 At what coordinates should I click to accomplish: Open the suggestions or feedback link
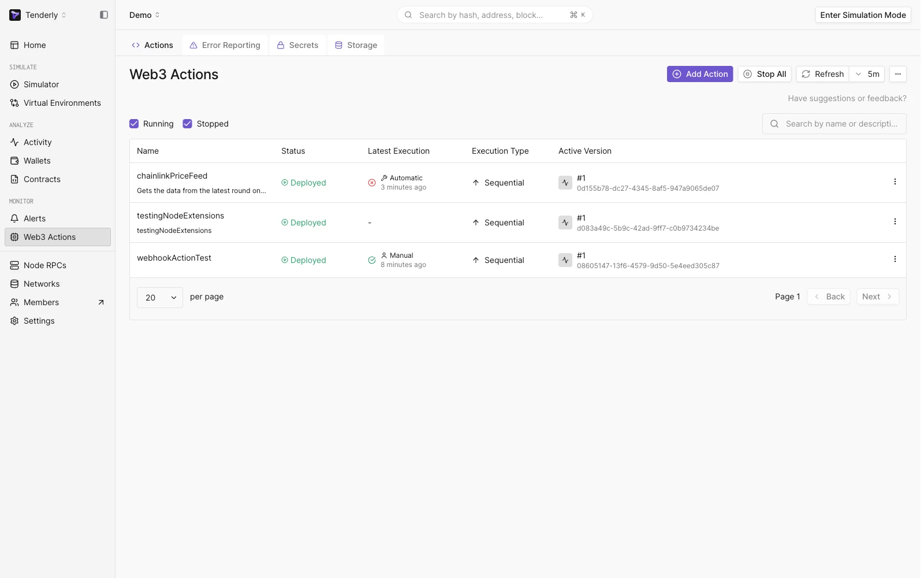(847, 98)
